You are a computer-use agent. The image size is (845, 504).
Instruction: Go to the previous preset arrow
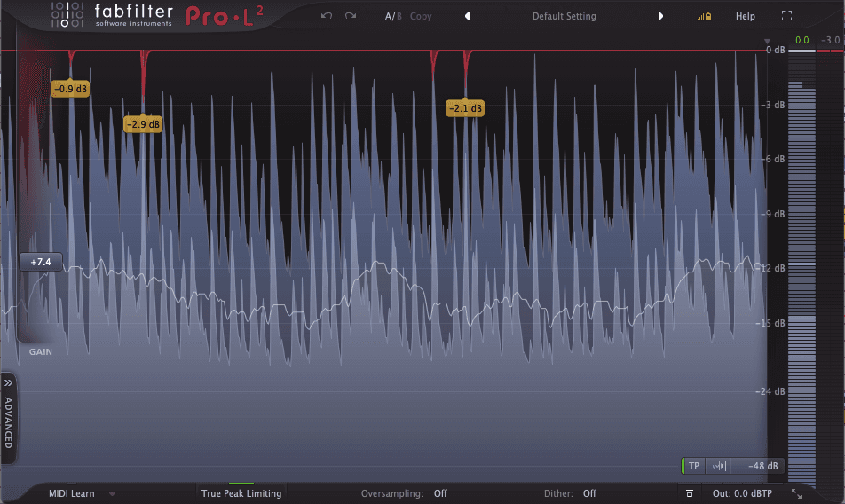click(467, 16)
